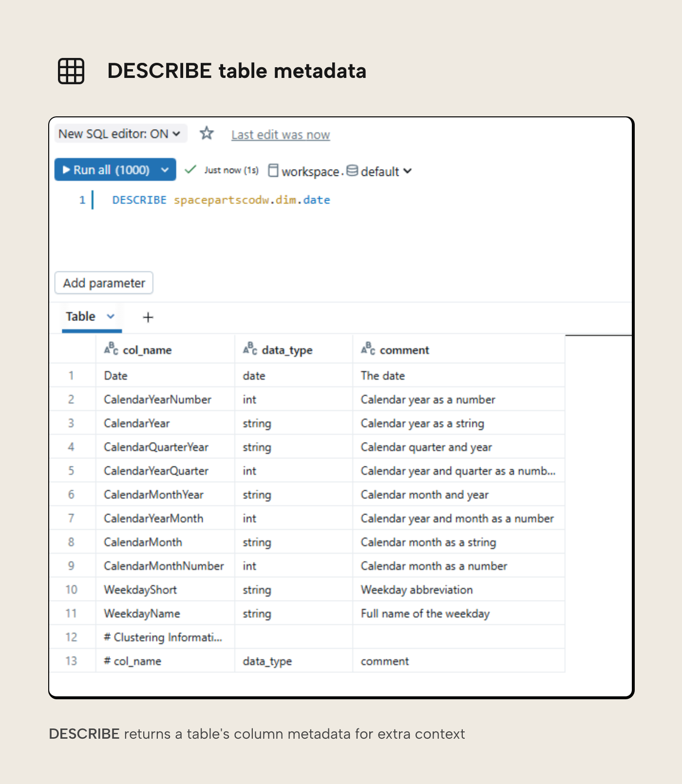Click 'Calendar month and year' comment
Screen dimensions: 682x784
coord(458,495)
